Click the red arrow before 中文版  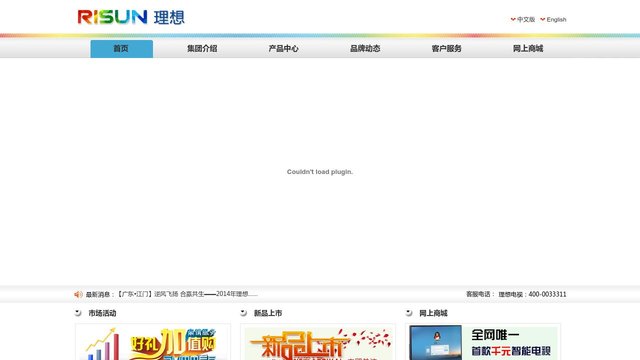513,19
